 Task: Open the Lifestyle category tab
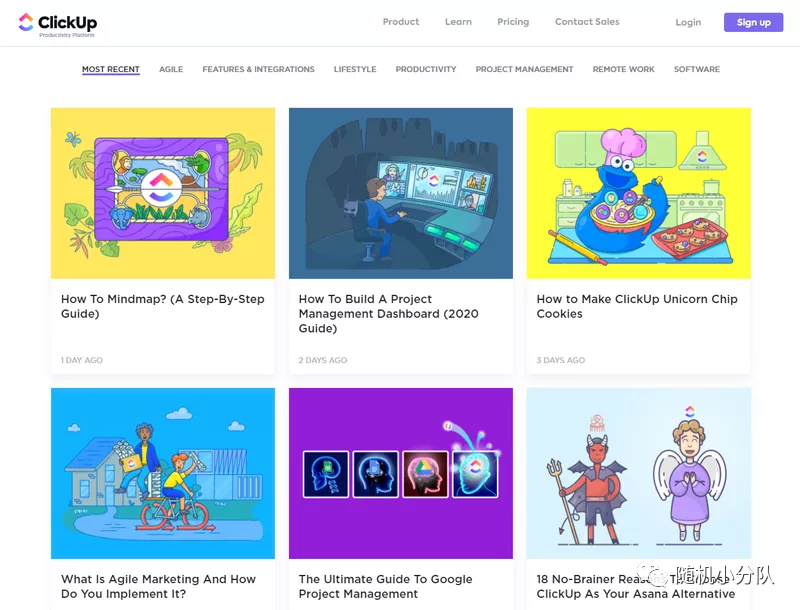355,70
